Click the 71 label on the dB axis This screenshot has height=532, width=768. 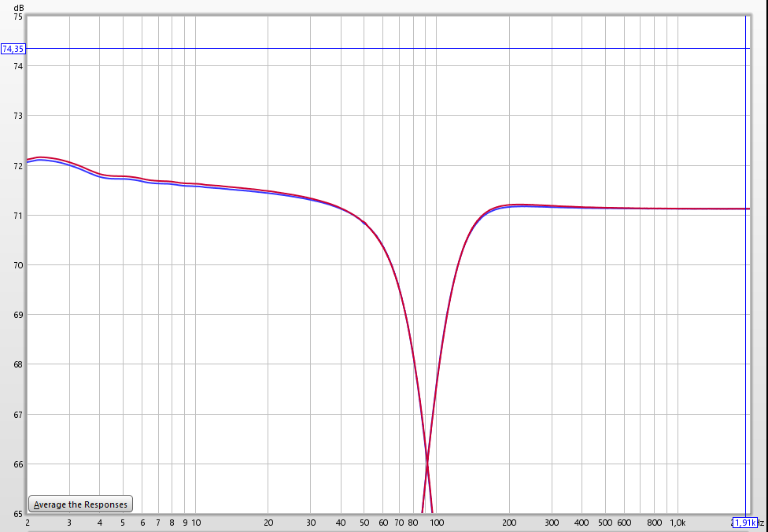[x=19, y=216]
